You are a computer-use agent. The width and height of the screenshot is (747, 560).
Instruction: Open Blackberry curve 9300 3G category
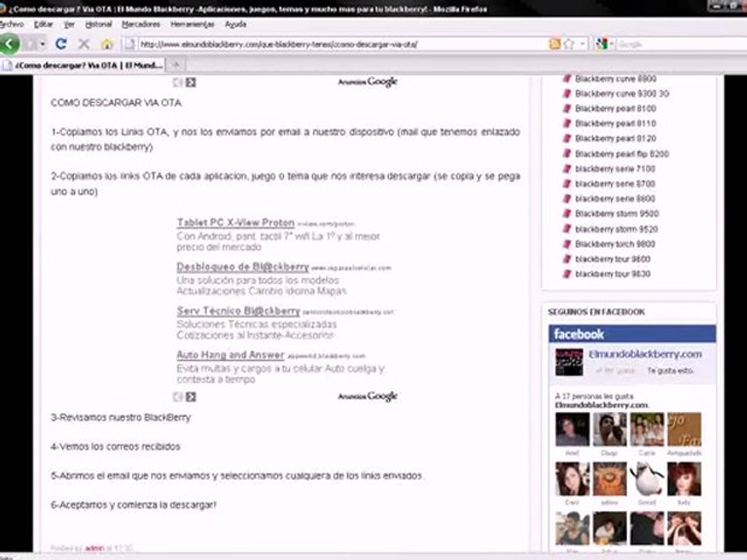[622, 94]
